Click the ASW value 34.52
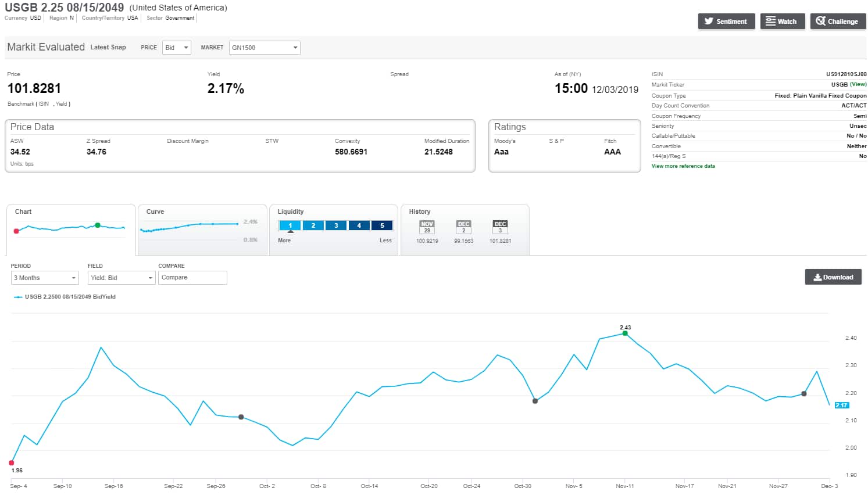868x495 pixels. click(x=20, y=152)
